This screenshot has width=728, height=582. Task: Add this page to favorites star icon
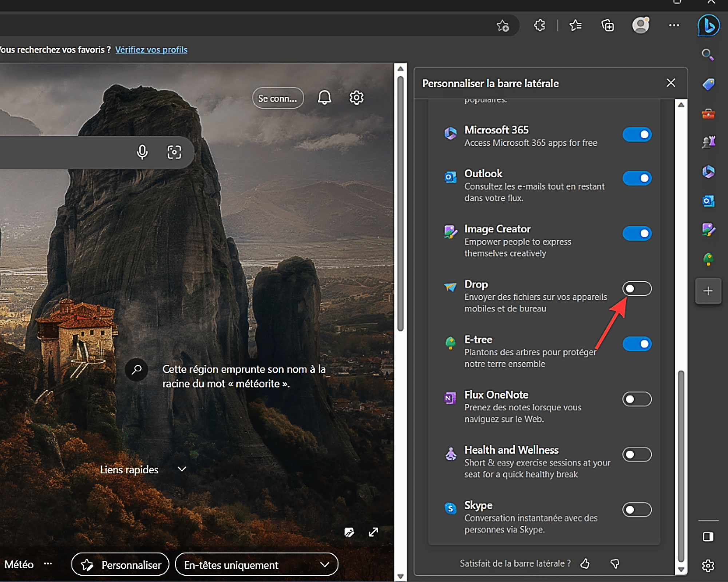point(503,26)
